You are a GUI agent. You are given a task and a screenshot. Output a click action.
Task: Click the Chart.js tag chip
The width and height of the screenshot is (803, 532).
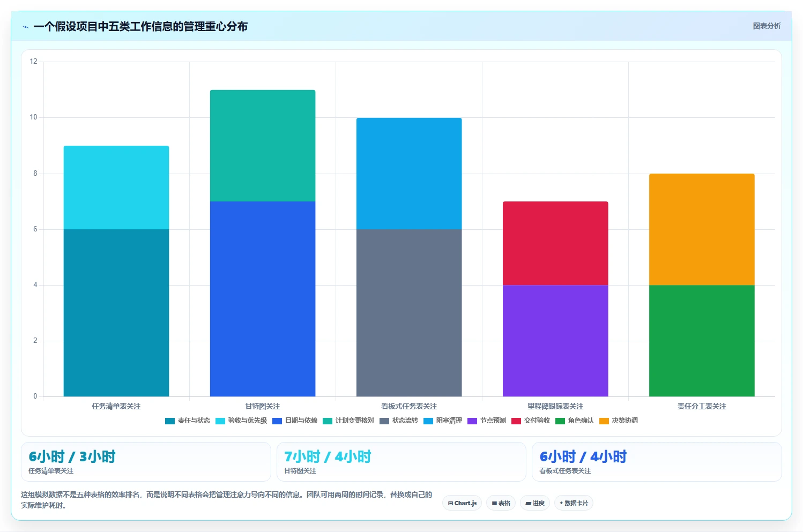(462, 503)
